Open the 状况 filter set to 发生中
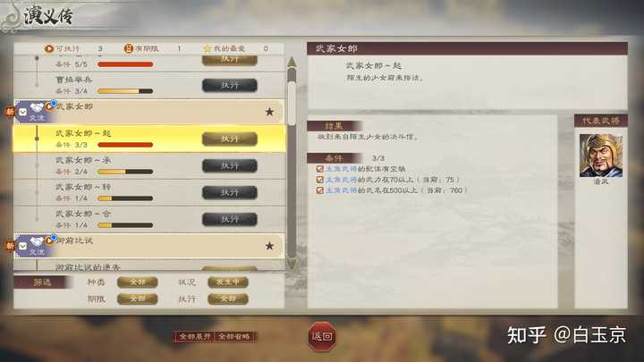 pos(228,282)
